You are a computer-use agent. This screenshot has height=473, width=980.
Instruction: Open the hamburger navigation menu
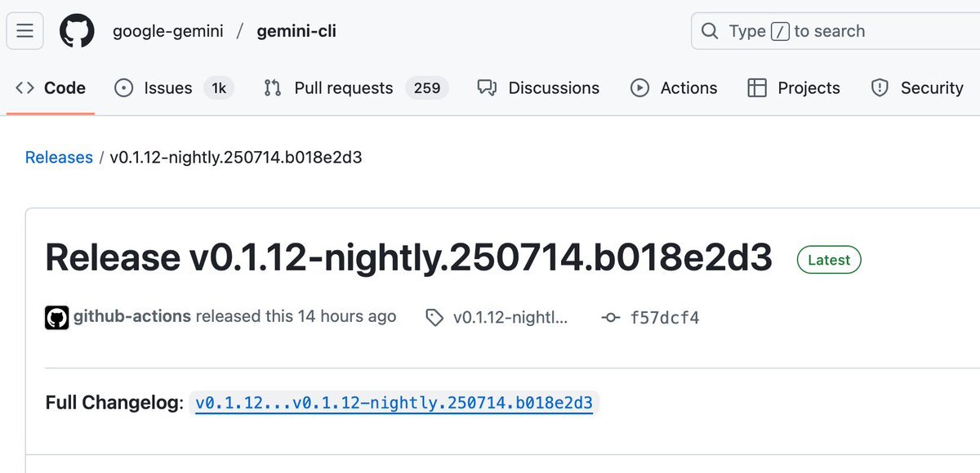point(24,31)
